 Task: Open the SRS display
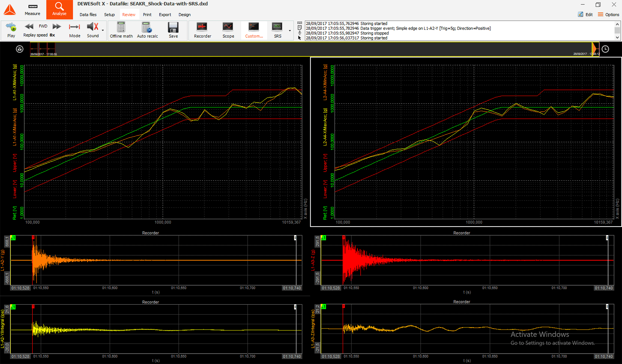click(277, 30)
